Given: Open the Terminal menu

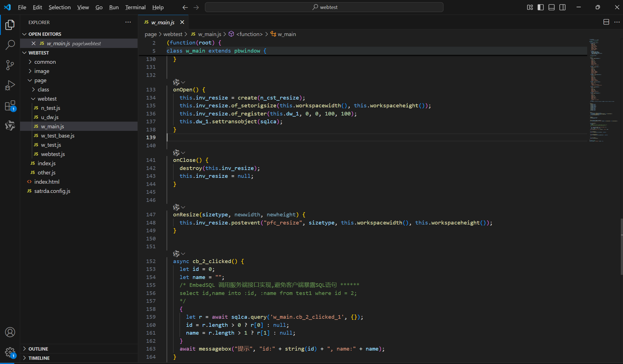Looking at the screenshot, I should tap(135, 7).
